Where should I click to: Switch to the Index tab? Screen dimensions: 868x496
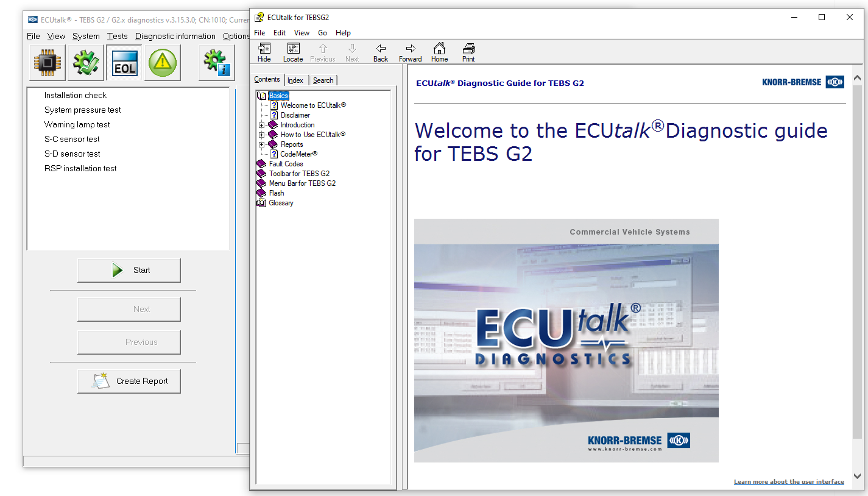click(295, 80)
